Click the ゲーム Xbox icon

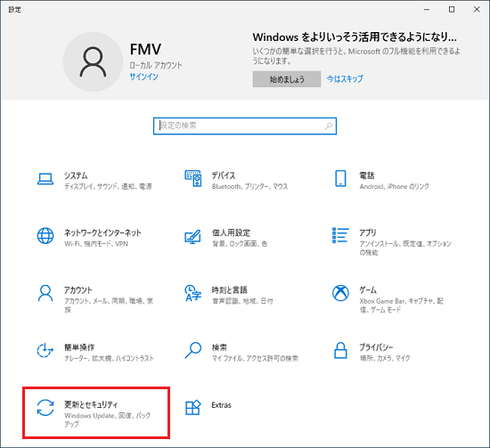340,293
